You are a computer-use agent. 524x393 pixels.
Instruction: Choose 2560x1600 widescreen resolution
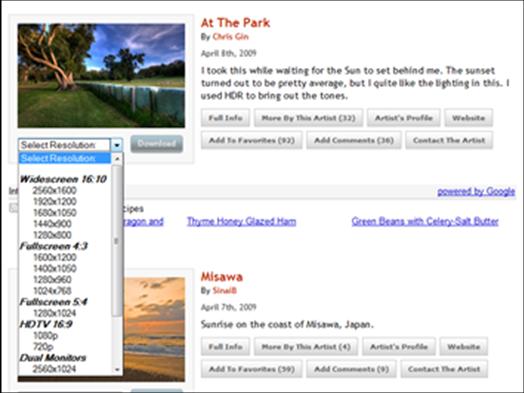(x=54, y=190)
